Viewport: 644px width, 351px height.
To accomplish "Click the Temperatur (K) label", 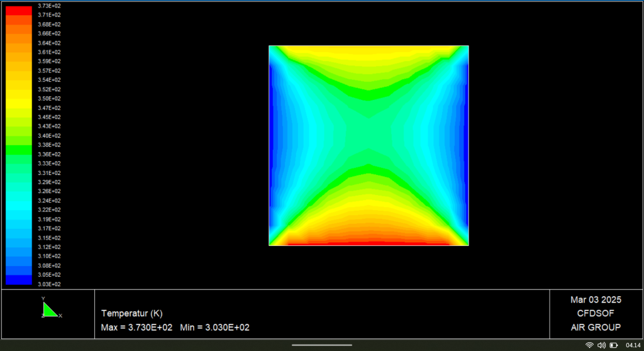I will click(x=131, y=313).
